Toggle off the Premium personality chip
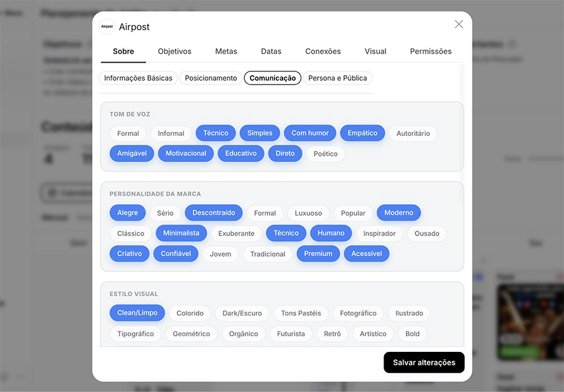Image resolution: width=564 pixels, height=392 pixels. [x=318, y=254]
